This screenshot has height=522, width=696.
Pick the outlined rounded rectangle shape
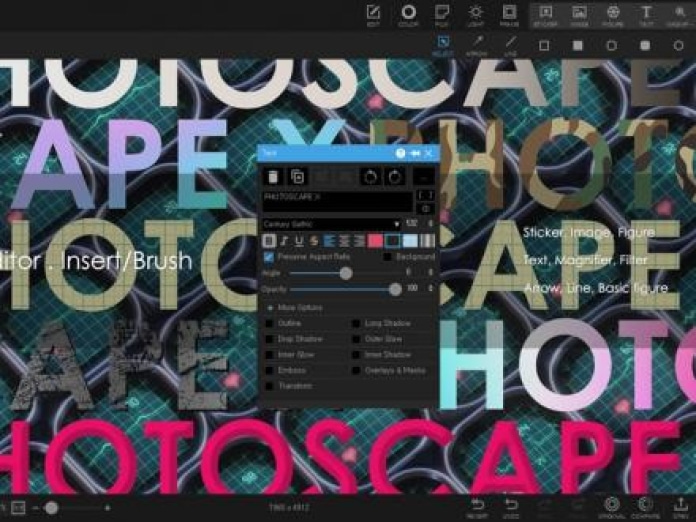click(x=612, y=45)
